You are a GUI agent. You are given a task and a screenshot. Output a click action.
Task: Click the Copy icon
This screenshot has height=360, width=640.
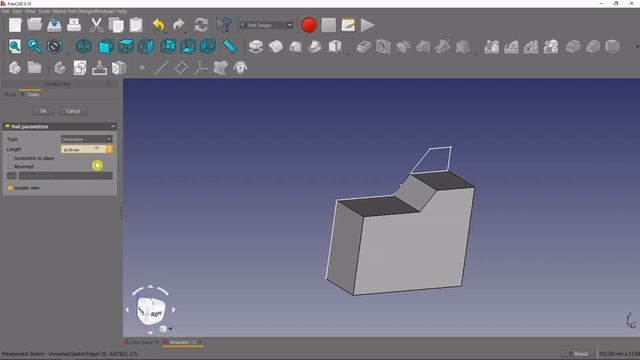click(x=116, y=25)
